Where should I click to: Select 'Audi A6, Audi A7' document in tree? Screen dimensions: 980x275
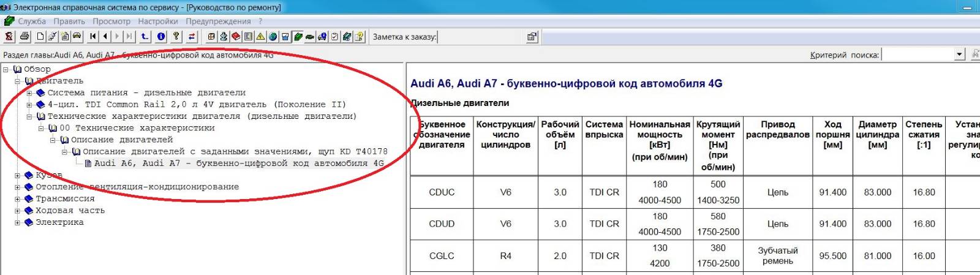(x=239, y=164)
